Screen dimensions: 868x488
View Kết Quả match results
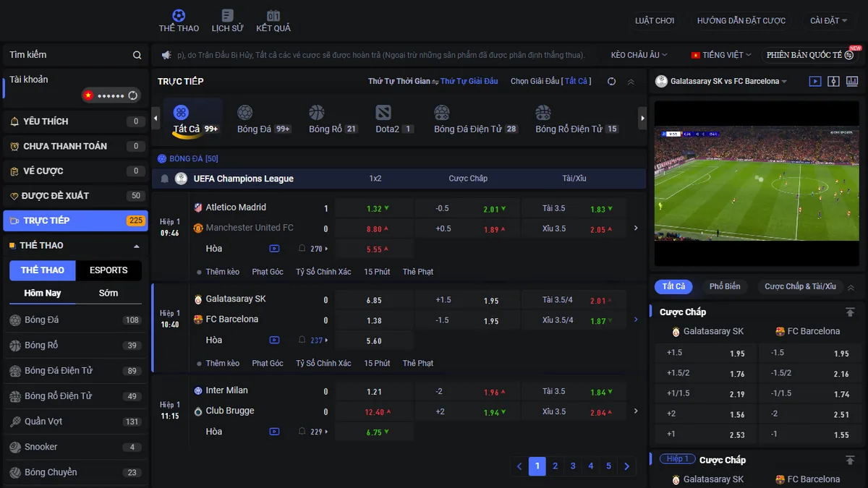(x=273, y=21)
